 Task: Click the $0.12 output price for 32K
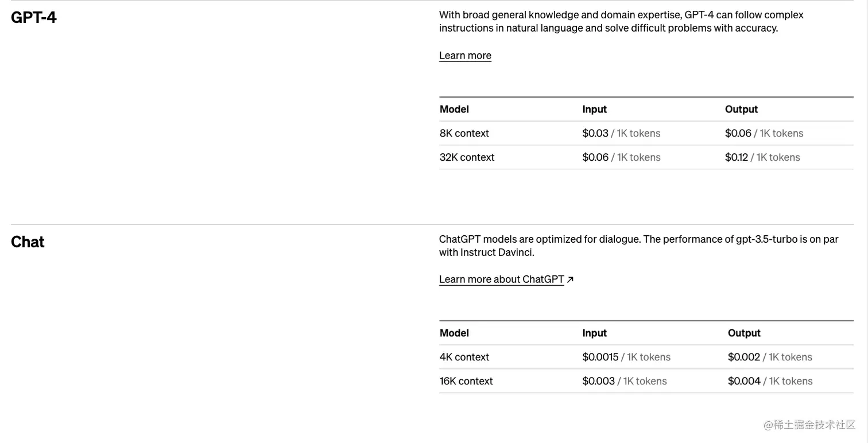click(x=737, y=157)
